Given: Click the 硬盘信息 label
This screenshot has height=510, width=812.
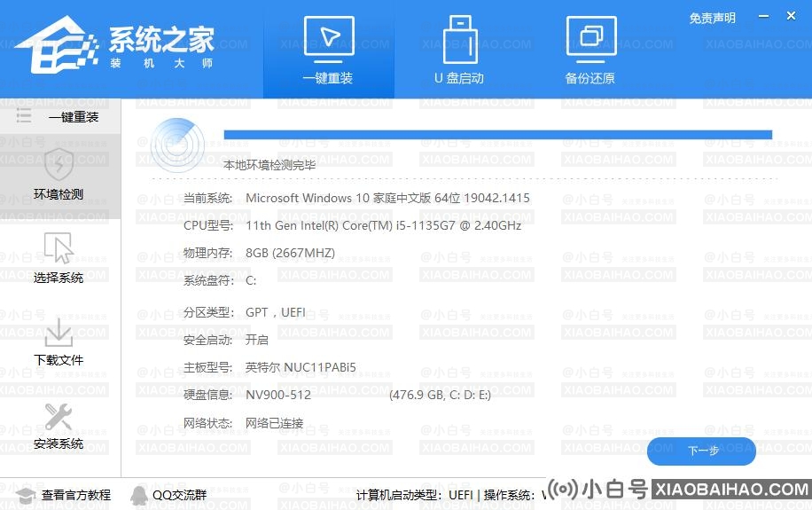Looking at the screenshot, I should 207,395.
